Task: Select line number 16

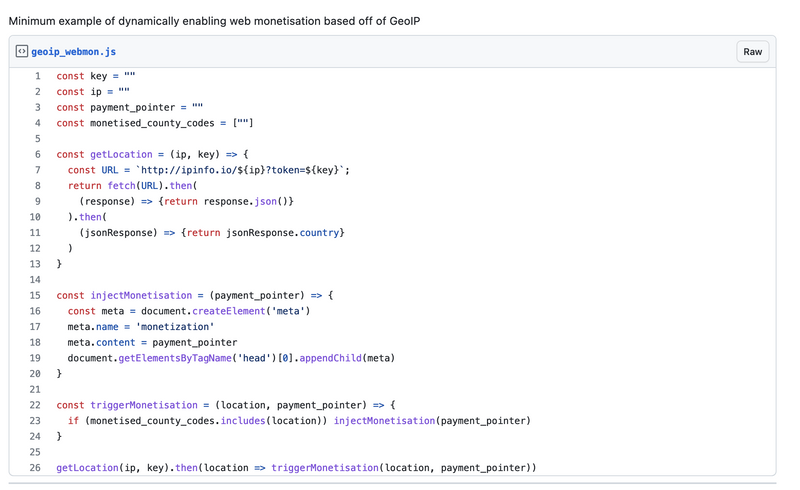Action: (35, 311)
